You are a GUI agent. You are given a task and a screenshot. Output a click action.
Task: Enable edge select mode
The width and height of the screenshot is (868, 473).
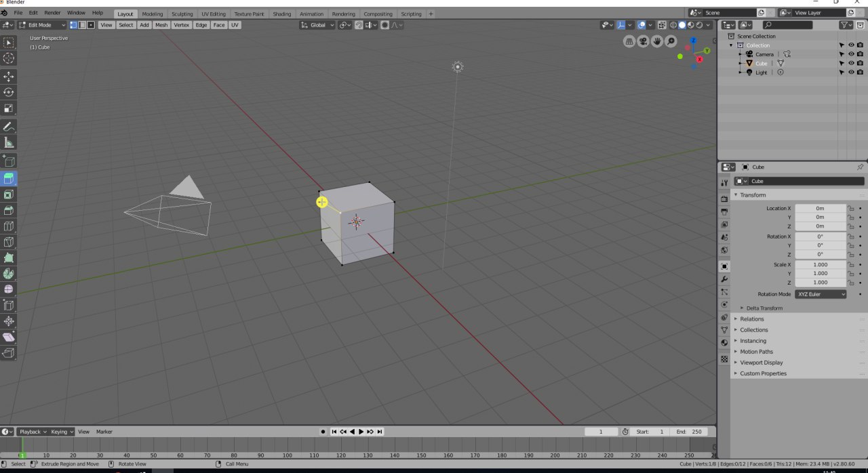(x=82, y=25)
